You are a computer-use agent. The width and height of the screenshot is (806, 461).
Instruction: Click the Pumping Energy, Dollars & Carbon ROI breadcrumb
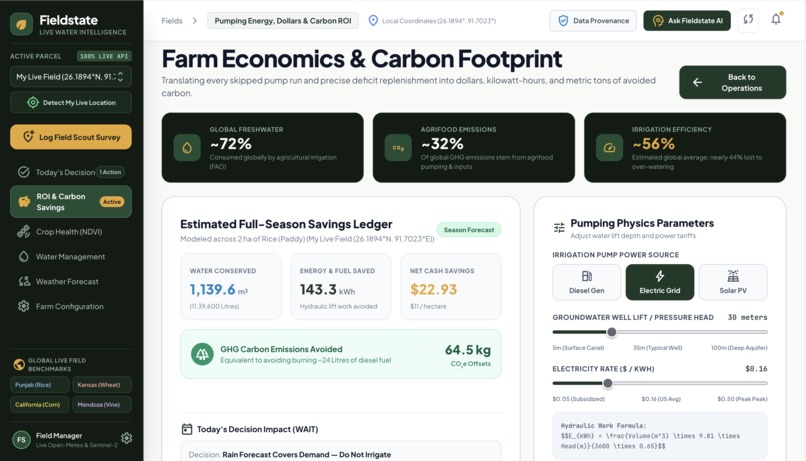[x=283, y=21]
